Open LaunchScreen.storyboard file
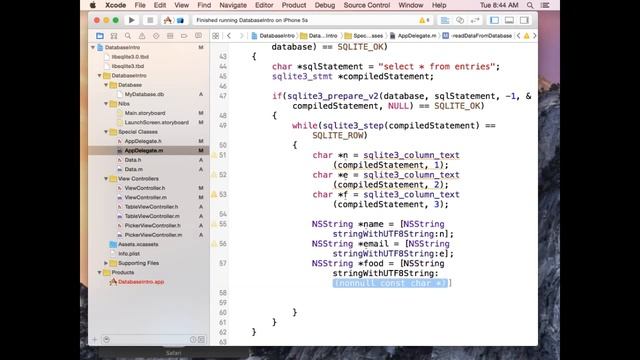The width and height of the screenshot is (640, 360). [x=157, y=122]
